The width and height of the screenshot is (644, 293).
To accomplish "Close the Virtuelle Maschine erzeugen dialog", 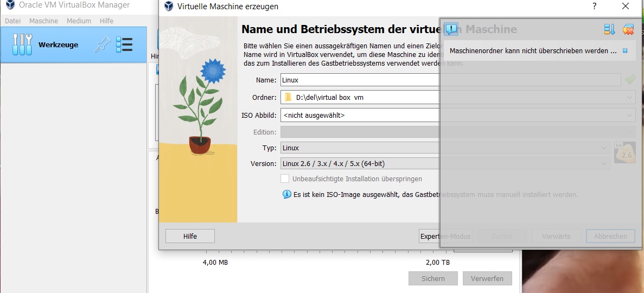I will point(625,6).
